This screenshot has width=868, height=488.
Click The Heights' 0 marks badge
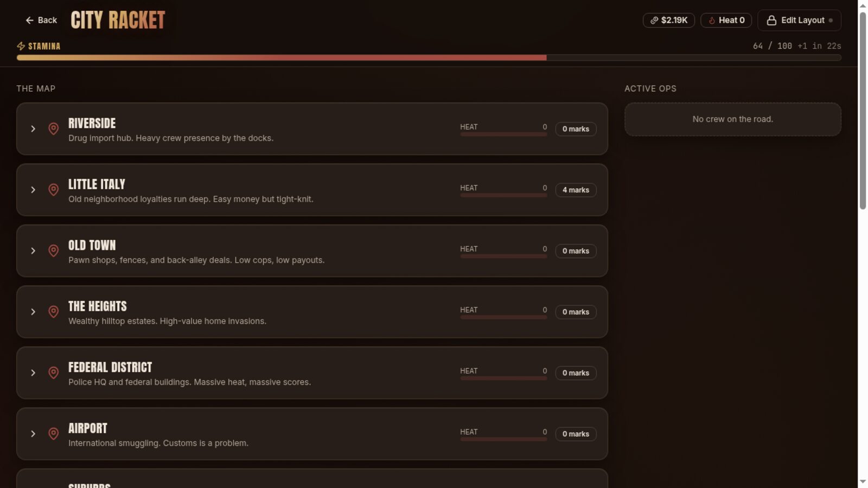pyautogui.click(x=576, y=312)
